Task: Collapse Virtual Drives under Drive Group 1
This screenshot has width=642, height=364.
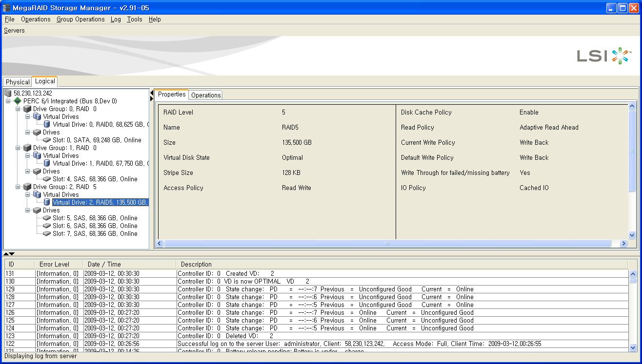Action: point(28,155)
